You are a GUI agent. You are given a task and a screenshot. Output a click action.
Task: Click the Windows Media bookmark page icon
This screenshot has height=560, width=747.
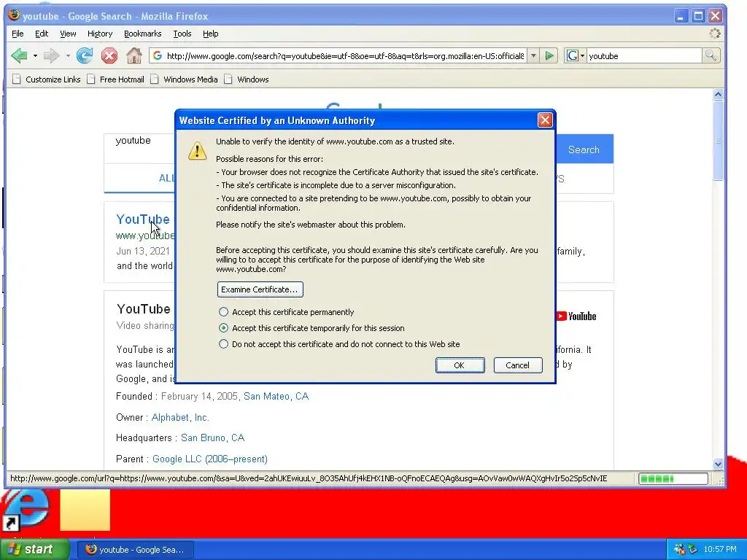[155, 79]
